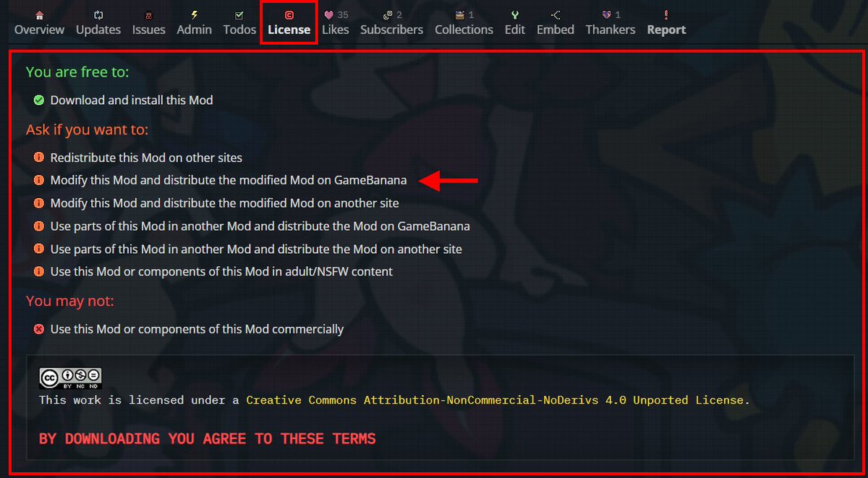Click the orange icon beside adult/NSFW content
The image size is (868, 478).
(39, 271)
